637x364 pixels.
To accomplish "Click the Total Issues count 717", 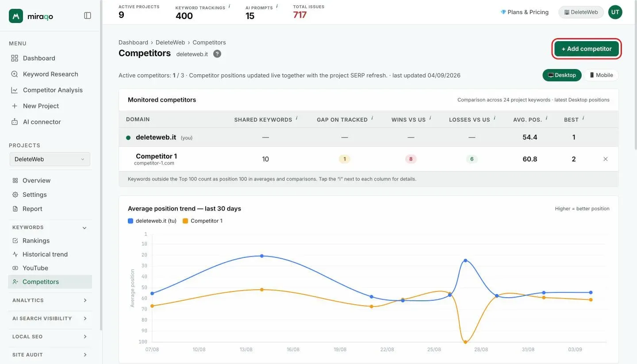I will click(x=300, y=15).
